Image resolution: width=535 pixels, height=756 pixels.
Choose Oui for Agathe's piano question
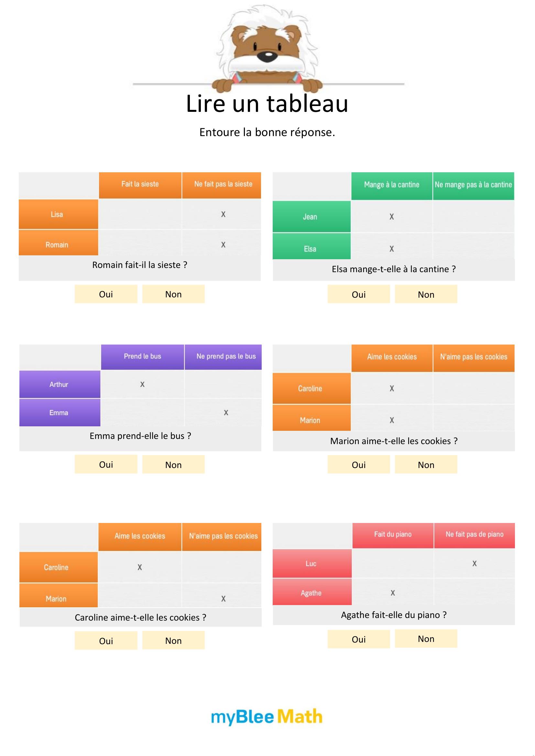click(x=358, y=639)
